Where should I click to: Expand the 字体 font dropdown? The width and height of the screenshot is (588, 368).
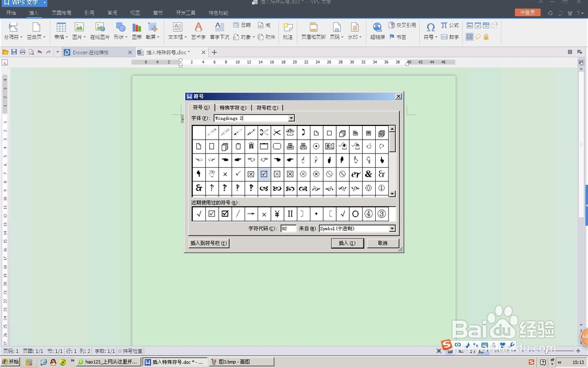click(291, 118)
